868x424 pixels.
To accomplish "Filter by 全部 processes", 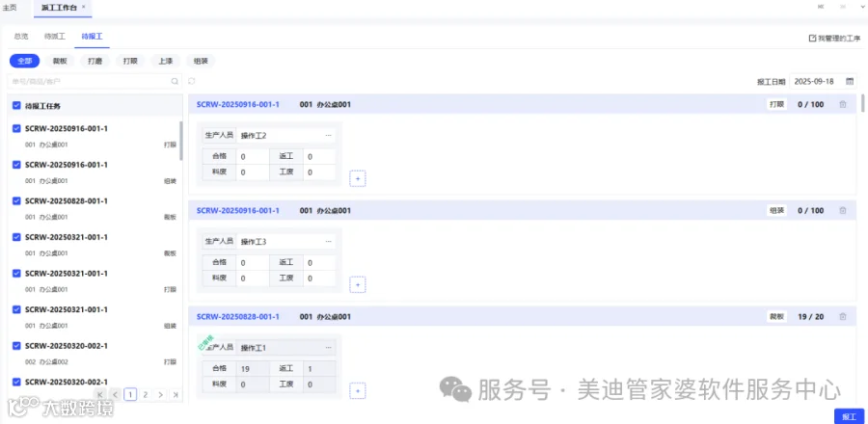I will (x=24, y=61).
